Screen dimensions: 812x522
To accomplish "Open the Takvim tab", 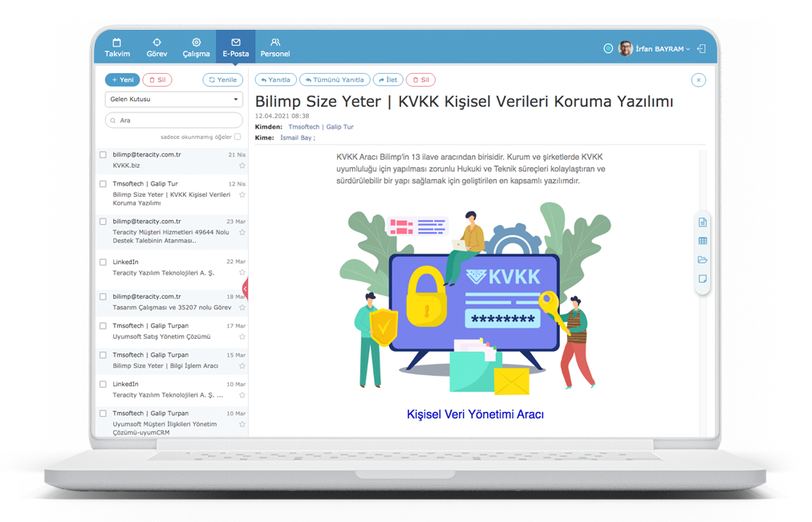I will pyautogui.click(x=117, y=47).
